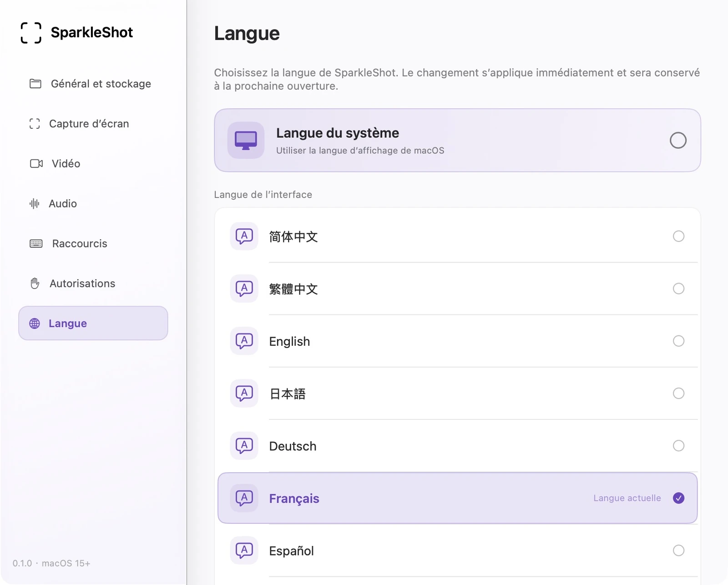The image size is (728, 585).
Task: Select the Deutsch radio button
Action: (x=678, y=445)
